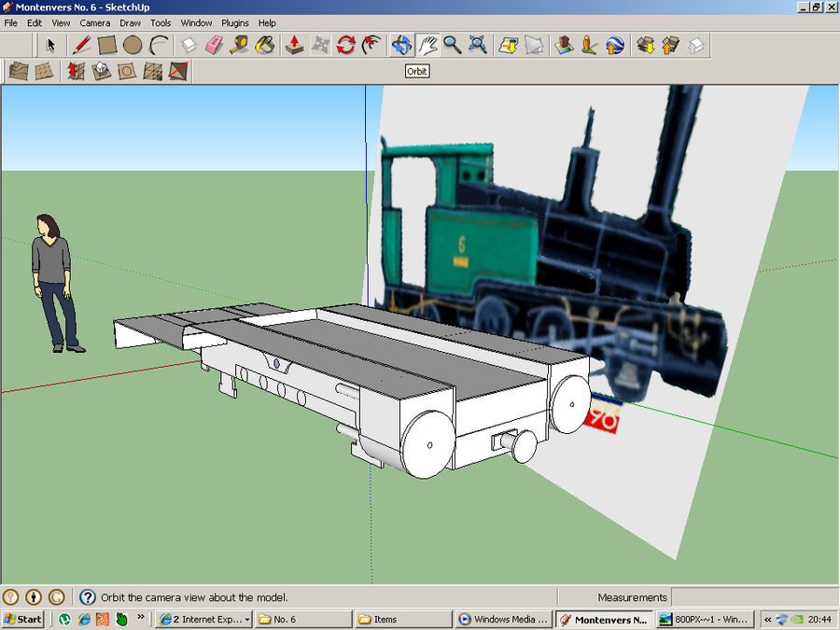Select the Offset tool
The width and height of the screenshot is (840, 630).
click(x=371, y=45)
